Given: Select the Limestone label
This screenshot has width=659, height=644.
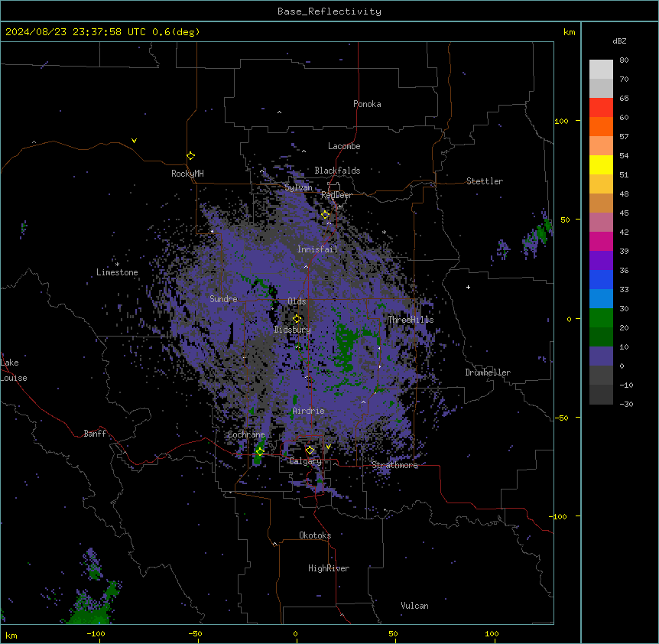Looking at the screenshot, I should (117, 272).
